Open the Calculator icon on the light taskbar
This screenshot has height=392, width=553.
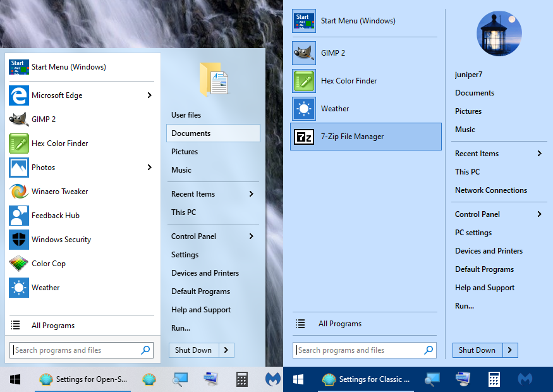pyautogui.click(x=241, y=379)
